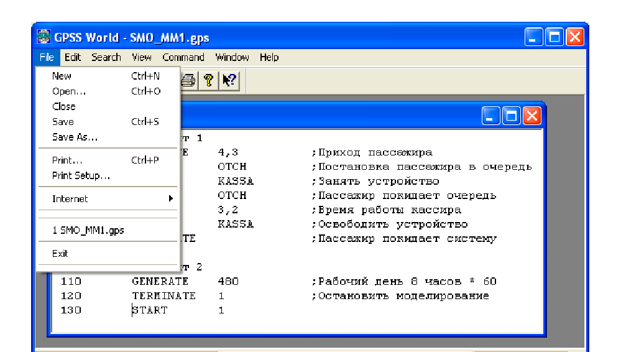Maximize the GPSS World main window

pos(554,37)
